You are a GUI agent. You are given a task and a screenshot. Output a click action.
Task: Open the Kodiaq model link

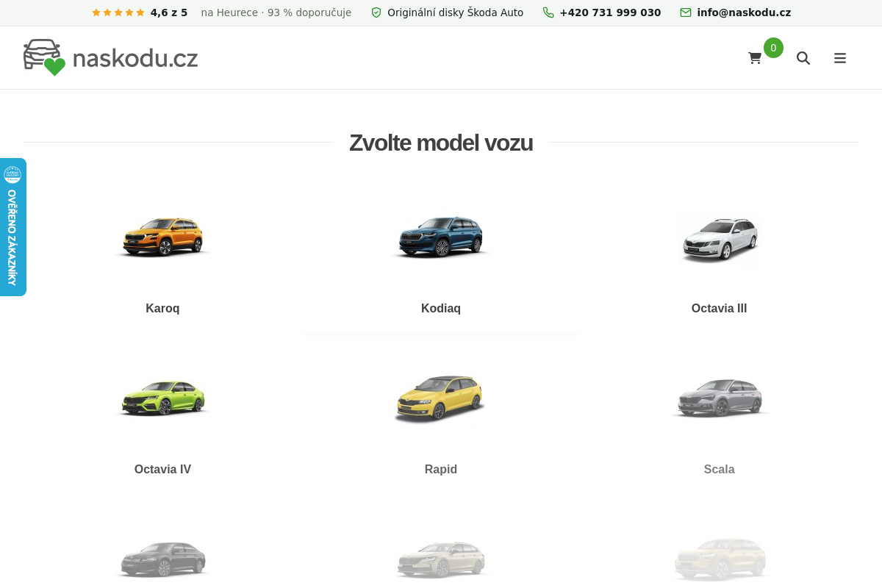coord(441,309)
